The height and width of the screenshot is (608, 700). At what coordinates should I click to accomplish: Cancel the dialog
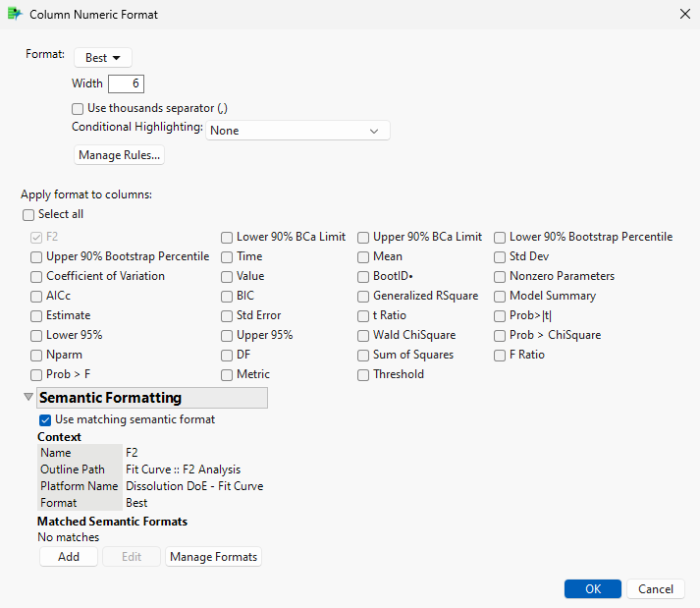(655, 589)
